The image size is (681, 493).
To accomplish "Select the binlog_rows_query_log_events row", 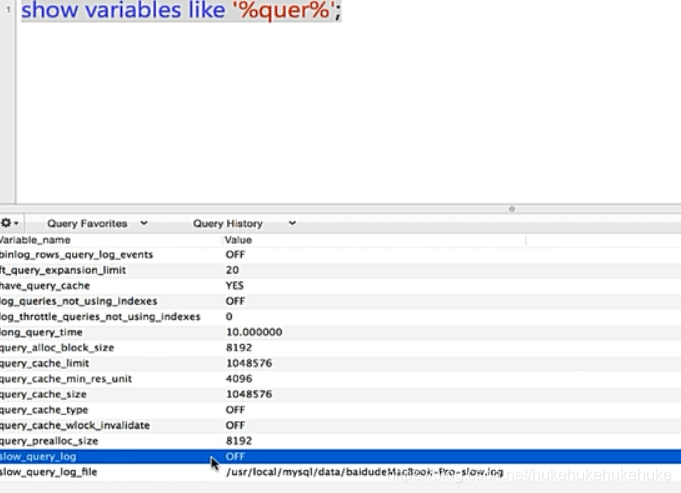I will 340,255.
